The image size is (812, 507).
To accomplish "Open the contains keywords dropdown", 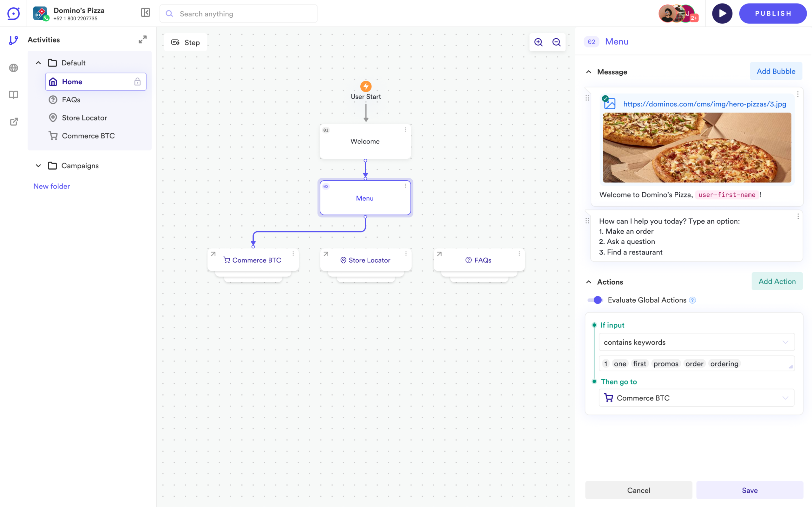I will [x=696, y=342].
